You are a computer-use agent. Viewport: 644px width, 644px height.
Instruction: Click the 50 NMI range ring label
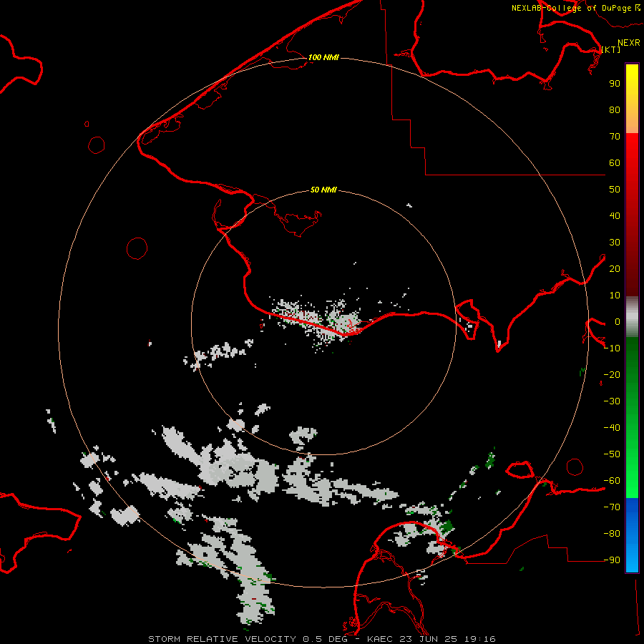(323, 190)
